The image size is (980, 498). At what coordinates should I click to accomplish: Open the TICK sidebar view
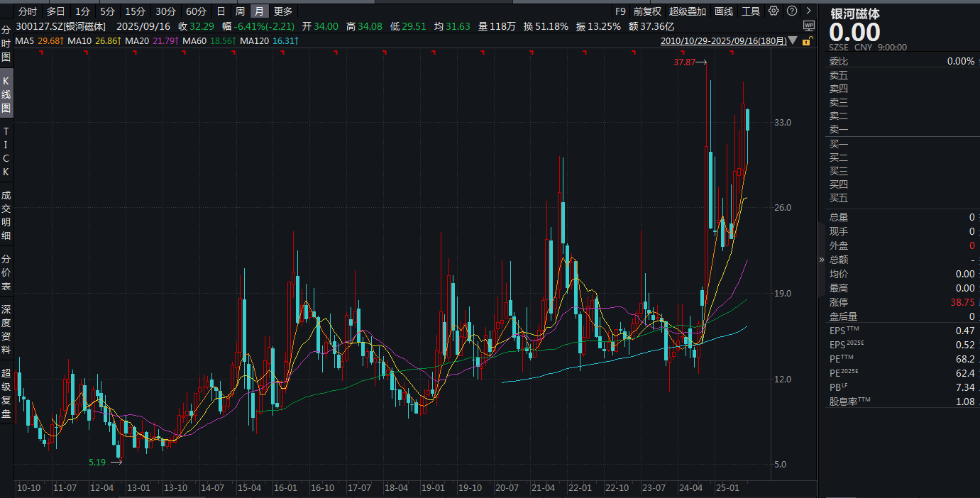click(x=6, y=152)
